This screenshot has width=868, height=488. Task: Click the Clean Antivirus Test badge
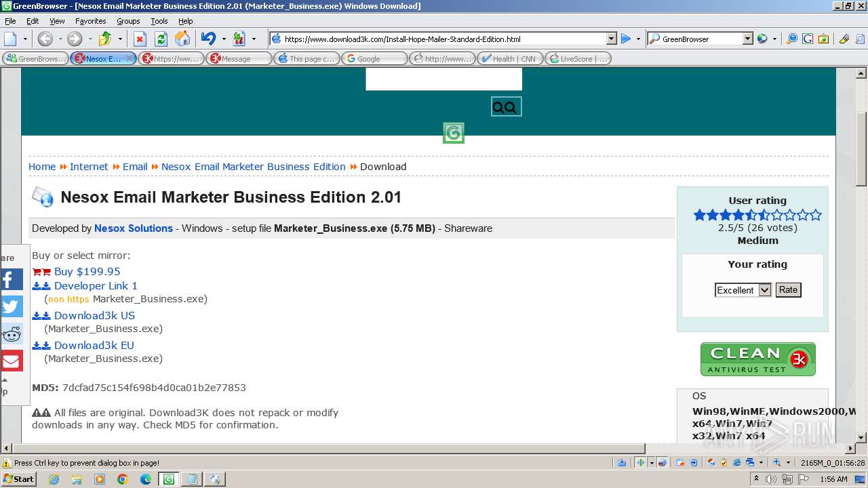tap(757, 359)
